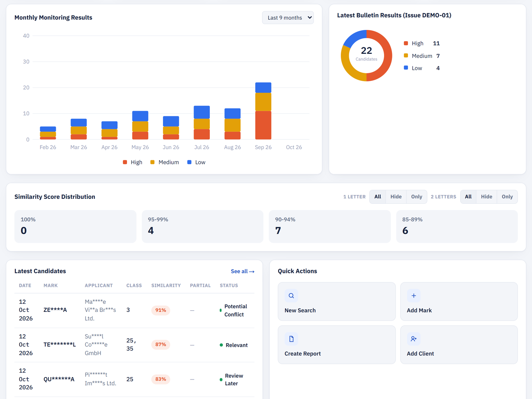Select Only for 1 Letter filter
The image size is (532, 399).
pos(417,197)
